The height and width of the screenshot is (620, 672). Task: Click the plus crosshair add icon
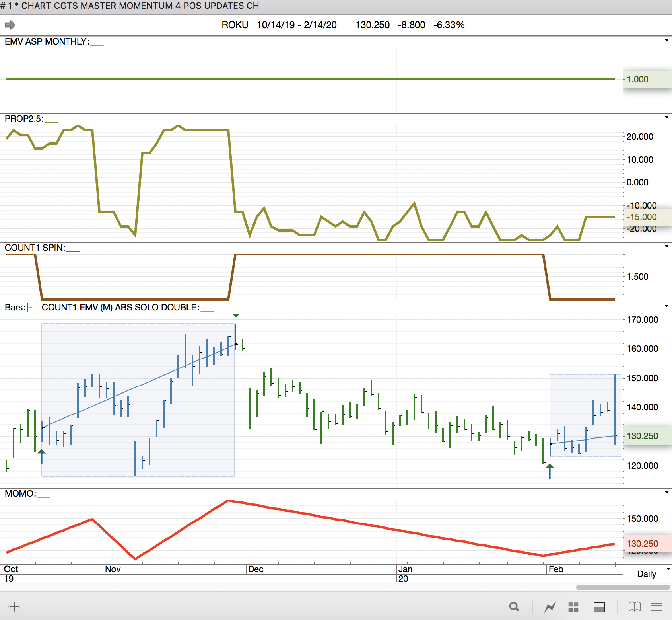point(14,606)
